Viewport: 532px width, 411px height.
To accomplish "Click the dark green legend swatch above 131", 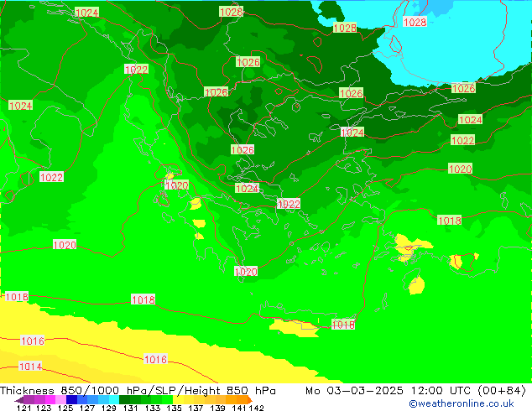I will [x=124, y=400].
